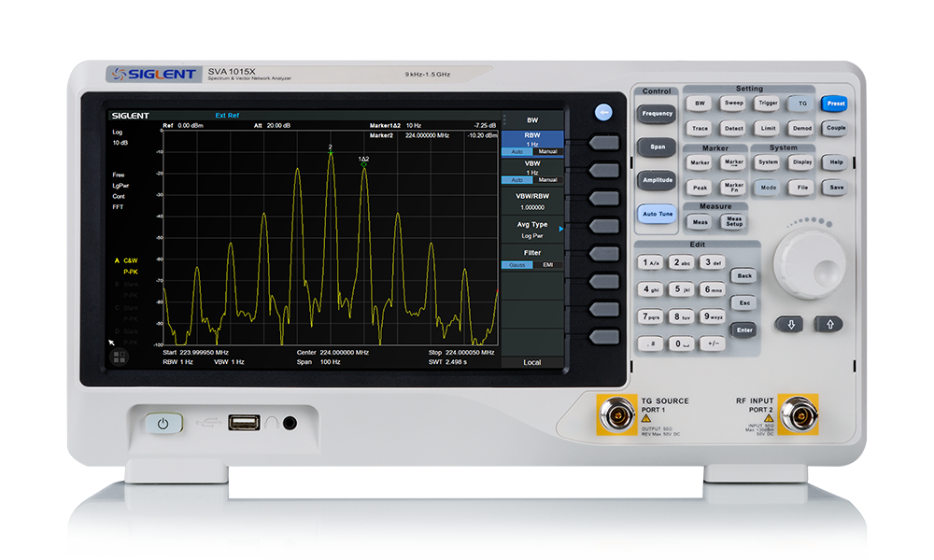934x560 pixels.
Task: Push the Back key on keypad
Action: (x=744, y=275)
